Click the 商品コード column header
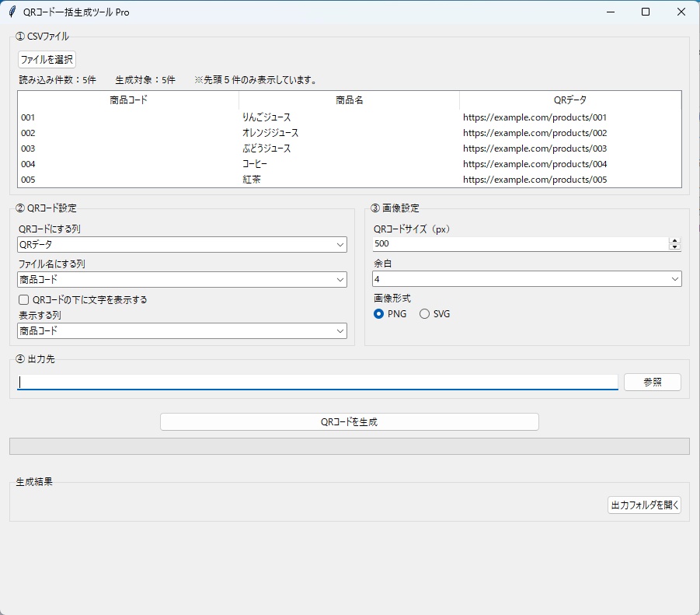 click(x=128, y=100)
